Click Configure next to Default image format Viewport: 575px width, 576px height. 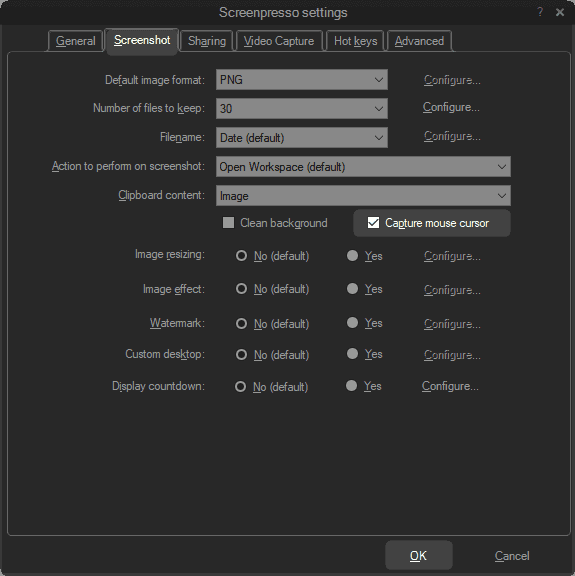[x=452, y=80]
